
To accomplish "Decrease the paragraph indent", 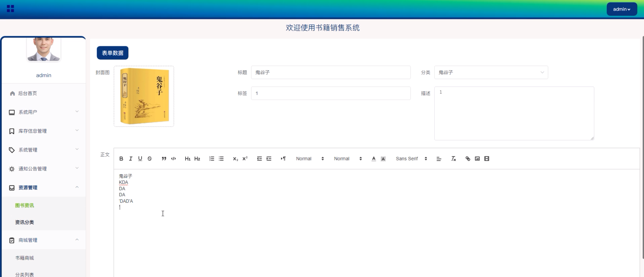I will 259,159.
